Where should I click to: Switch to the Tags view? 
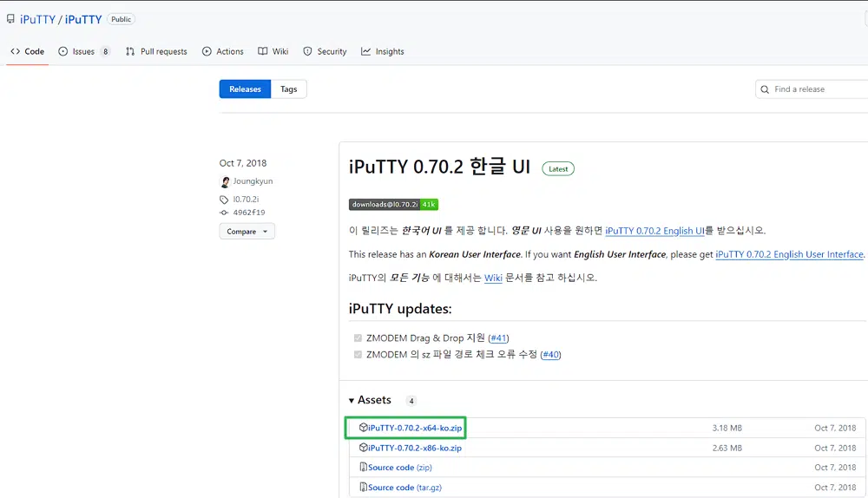pos(288,89)
